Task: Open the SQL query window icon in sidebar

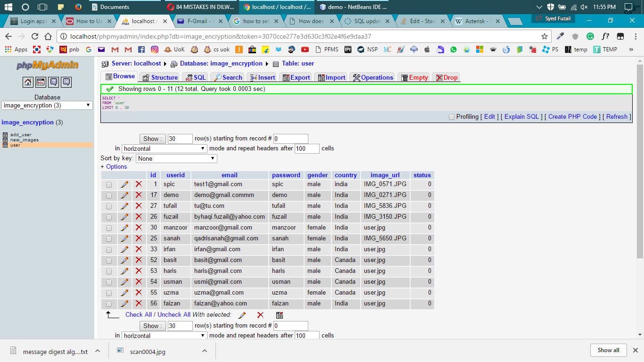Action: pyautogui.click(x=41, y=82)
